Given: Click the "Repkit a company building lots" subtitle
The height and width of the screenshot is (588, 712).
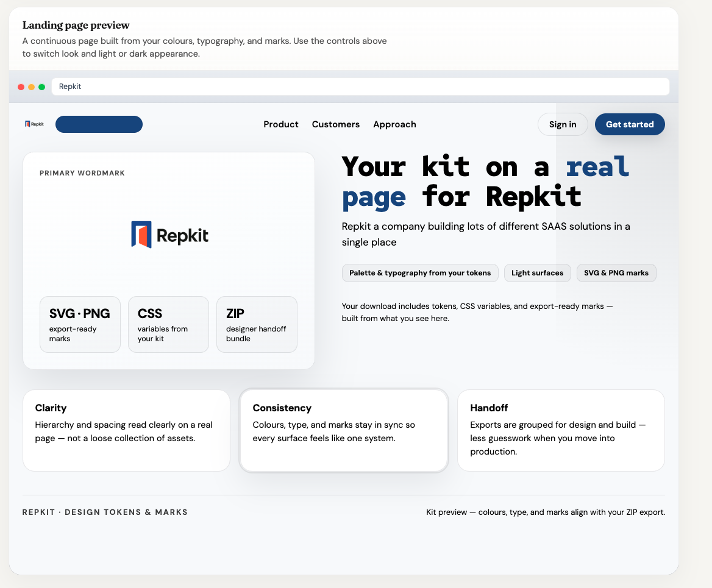Looking at the screenshot, I should (x=486, y=234).
